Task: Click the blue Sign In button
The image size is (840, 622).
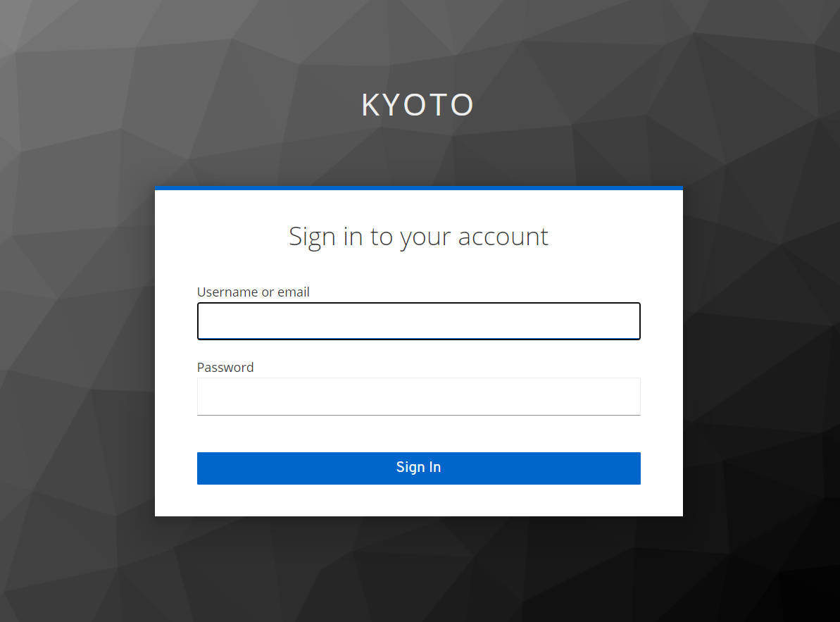Action: coord(418,468)
